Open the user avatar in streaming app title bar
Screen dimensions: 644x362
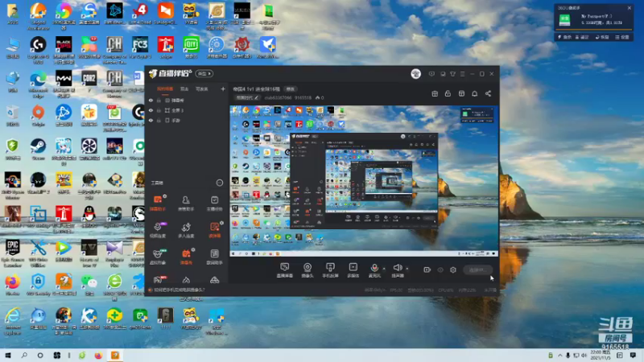click(415, 74)
